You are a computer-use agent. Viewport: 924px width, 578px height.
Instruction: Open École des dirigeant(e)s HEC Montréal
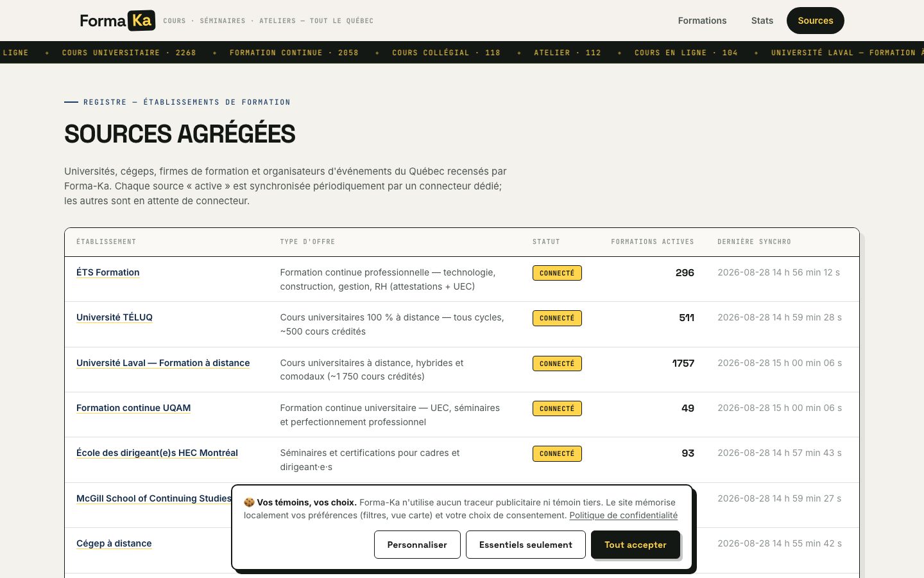click(157, 453)
